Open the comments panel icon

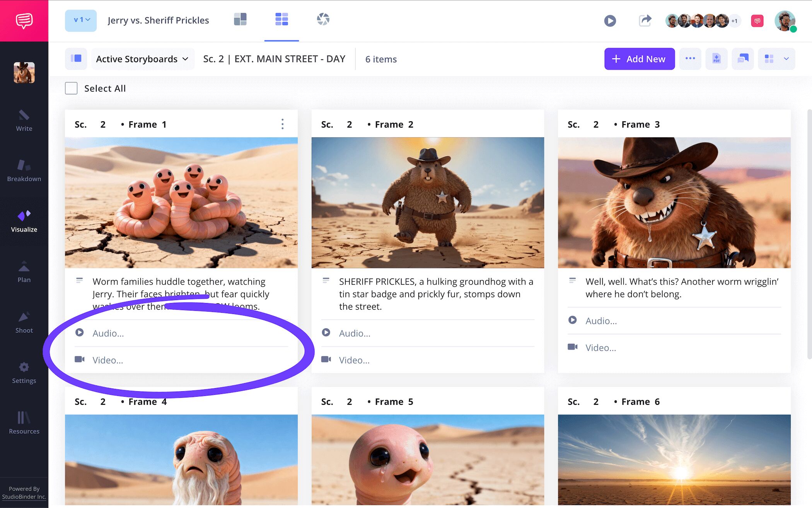pyautogui.click(x=742, y=59)
